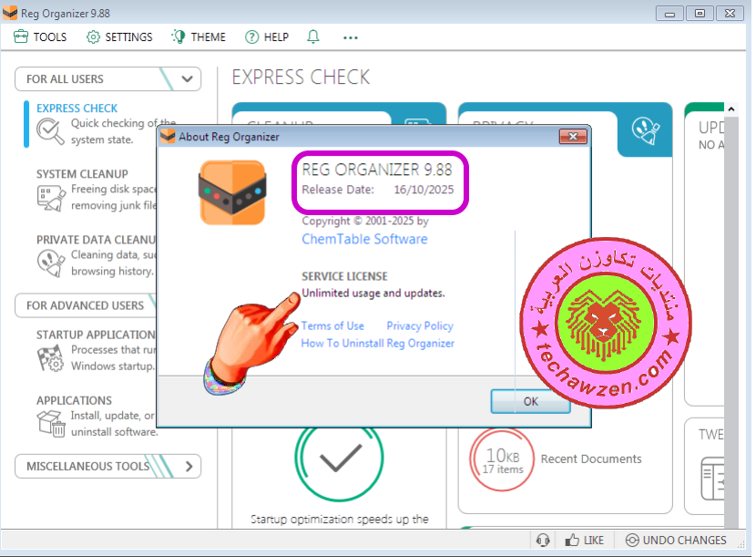Open System Cleanup from the sidebar
The width and height of the screenshot is (756, 557).
83,174
